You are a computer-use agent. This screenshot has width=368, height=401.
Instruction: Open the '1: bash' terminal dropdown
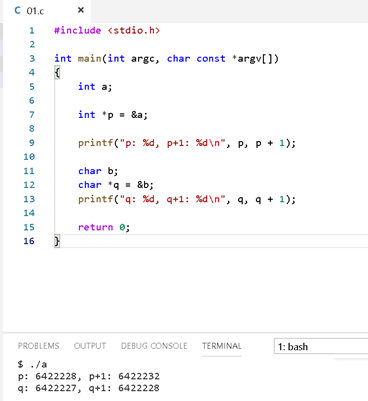tap(321, 346)
